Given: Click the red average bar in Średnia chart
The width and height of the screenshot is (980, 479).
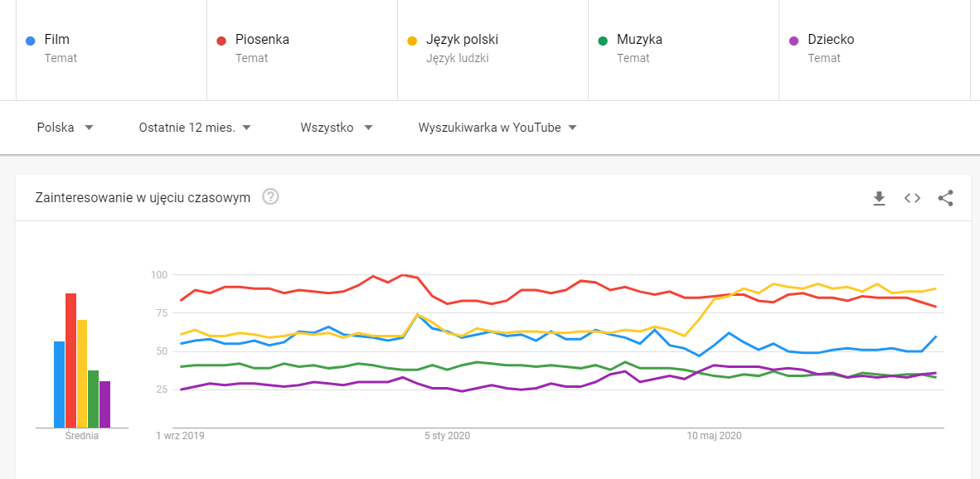Looking at the screenshot, I should [71, 360].
